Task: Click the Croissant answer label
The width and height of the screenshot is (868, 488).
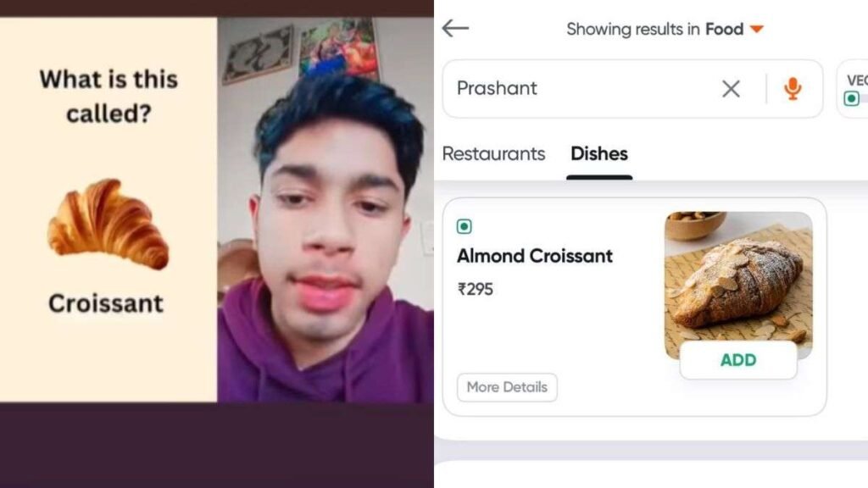Action: pos(106,303)
